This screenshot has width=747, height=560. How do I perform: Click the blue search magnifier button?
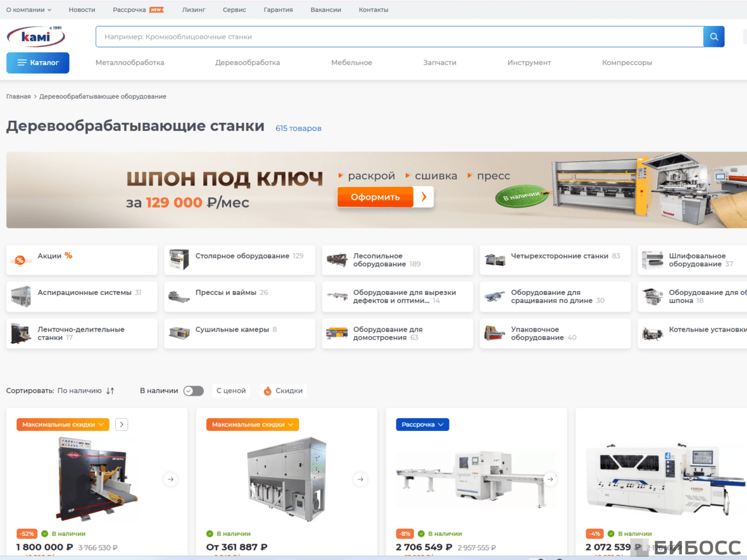pyautogui.click(x=713, y=37)
